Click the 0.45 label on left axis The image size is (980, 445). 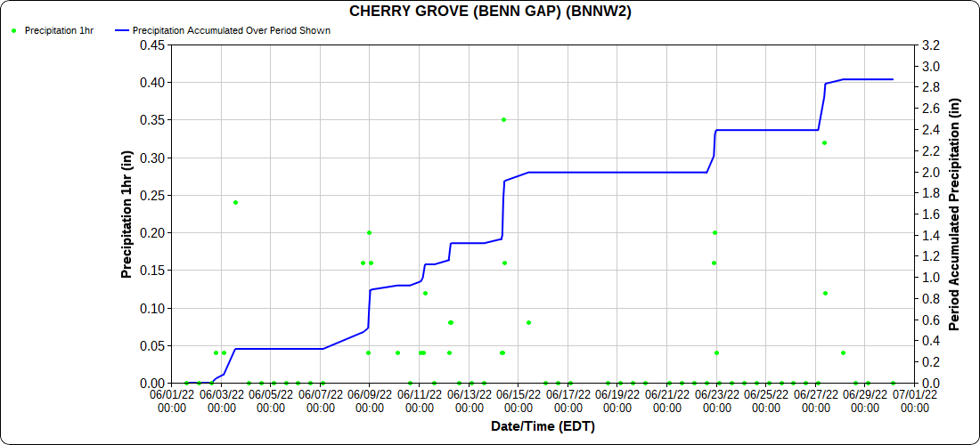click(148, 44)
